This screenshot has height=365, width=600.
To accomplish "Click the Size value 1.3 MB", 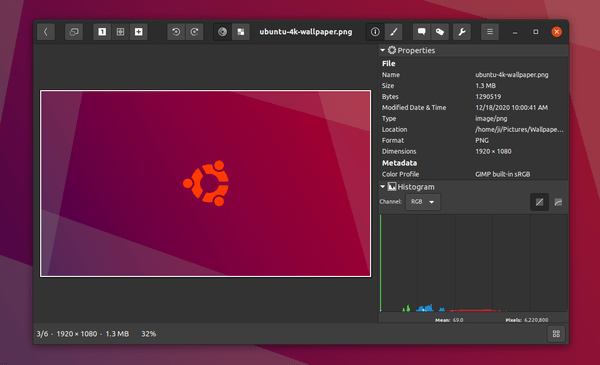I will [485, 86].
